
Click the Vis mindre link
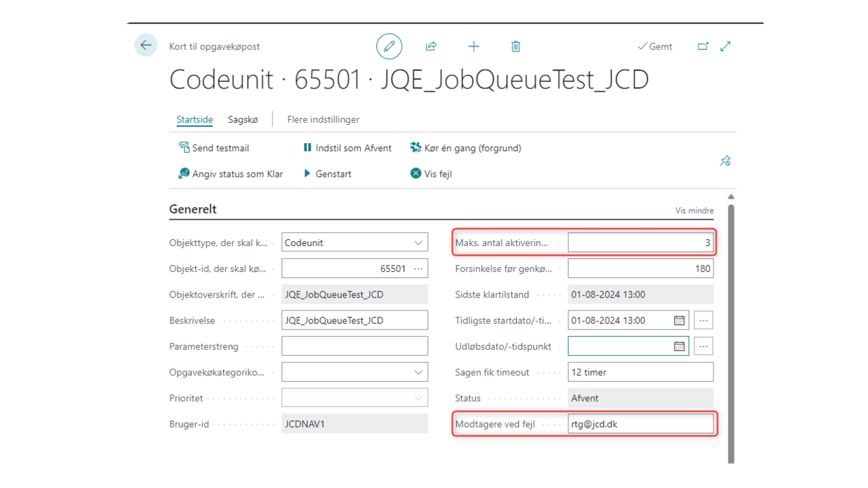click(694, 211)
